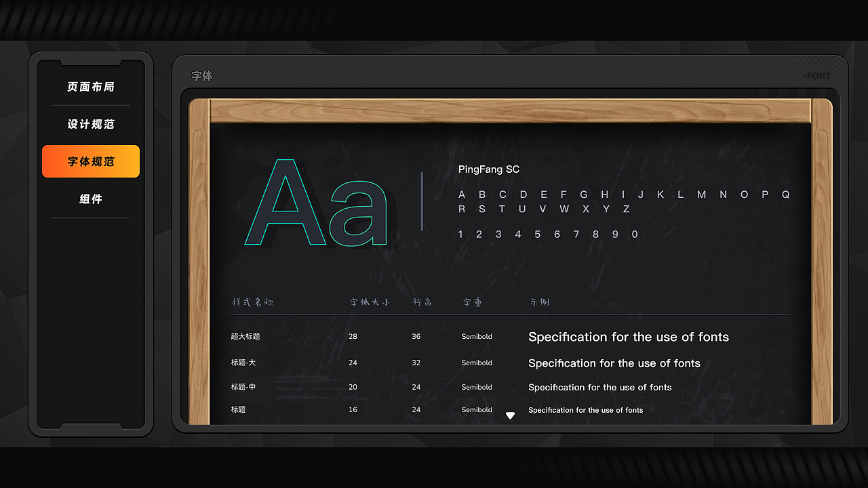The image size is (868, 488).
Task: Click font size 28 in 超大标题 row
Action: click(x=353, y=336)
